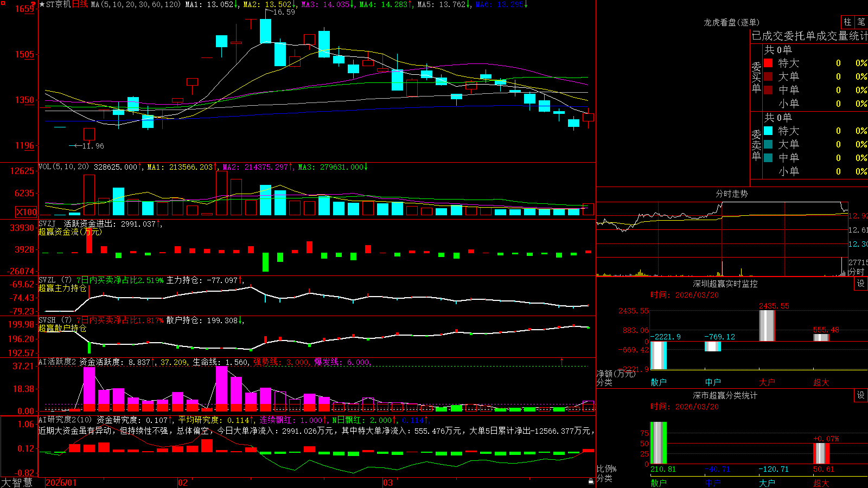The height and width of the screenshot is (488, 868).
Task: Click the 分时走势 panel title
Action: pos(731,194)
